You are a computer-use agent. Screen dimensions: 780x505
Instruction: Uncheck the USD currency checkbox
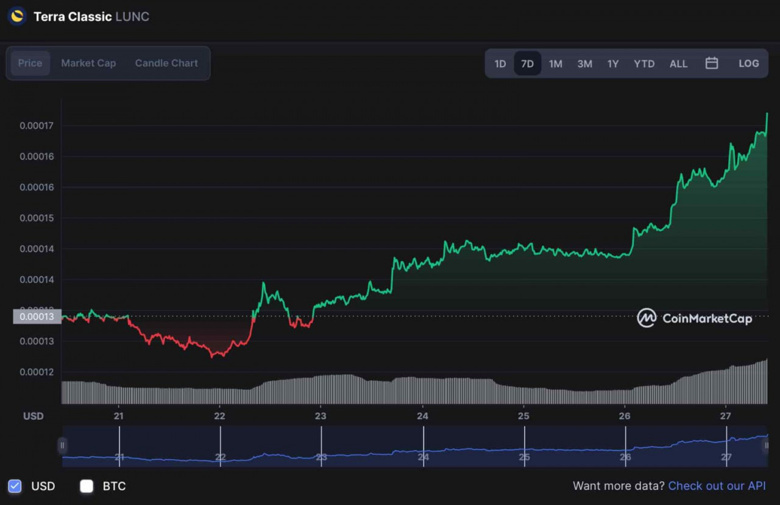point(15,486)
